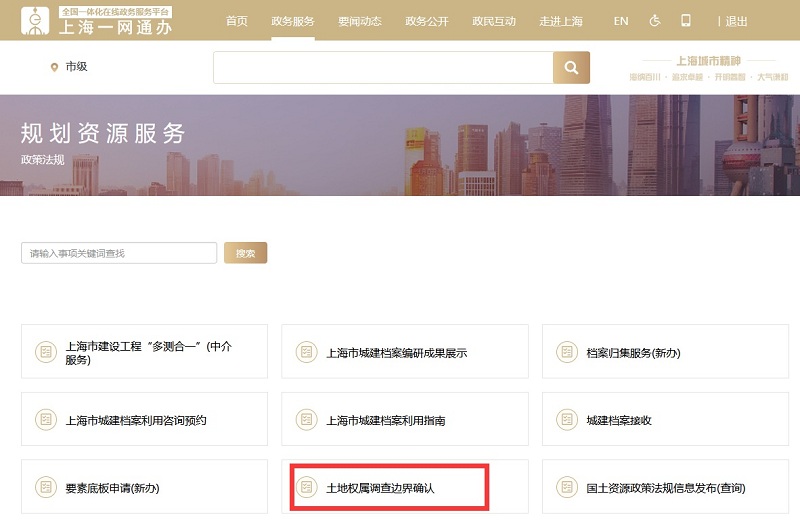Click the 搜索 button next to keyword field
This screenshot has height=523, width=800.
[x=245, y=253]
